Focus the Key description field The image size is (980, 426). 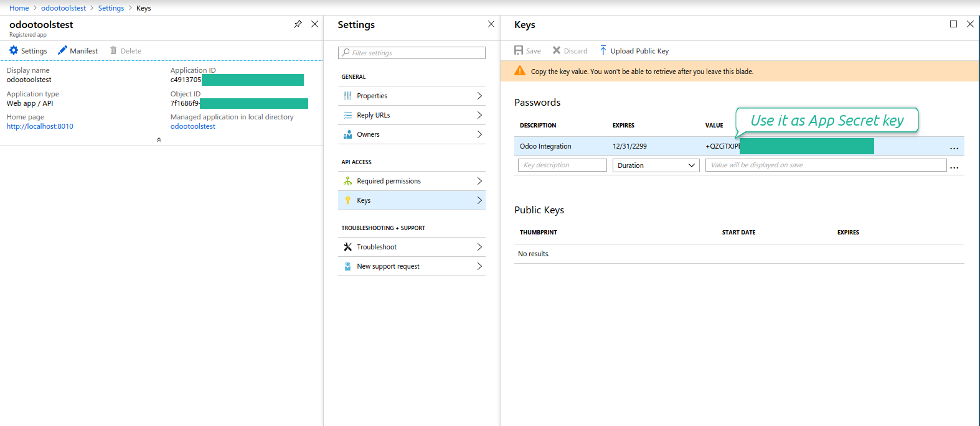562,165
